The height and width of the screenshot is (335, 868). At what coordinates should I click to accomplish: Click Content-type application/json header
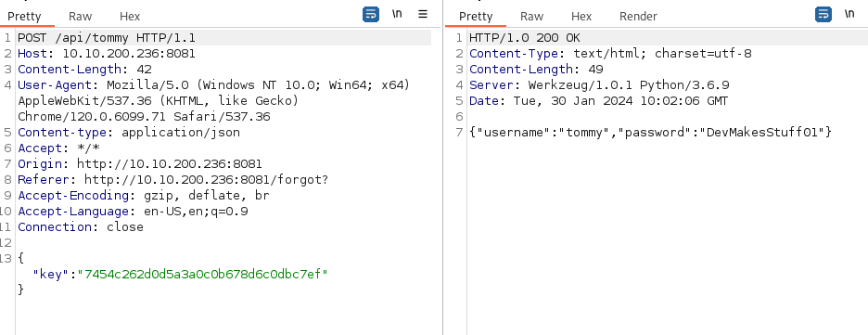click(129, 133)
